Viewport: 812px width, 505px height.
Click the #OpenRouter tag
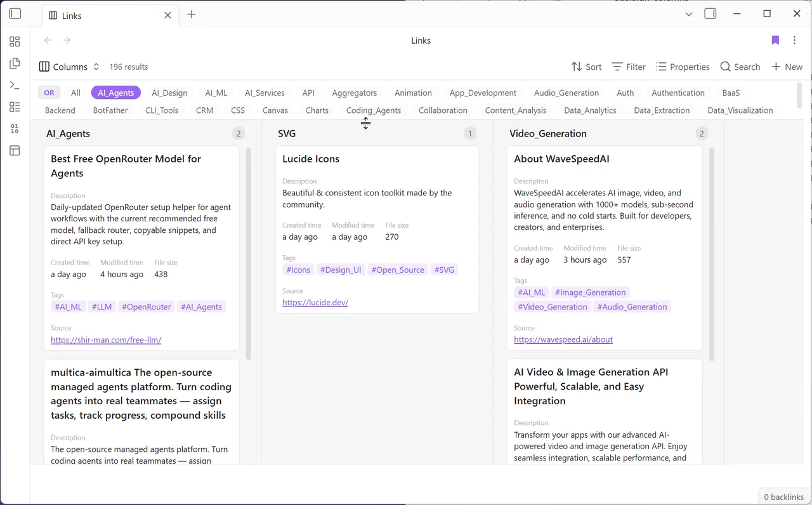pos(147,306)
